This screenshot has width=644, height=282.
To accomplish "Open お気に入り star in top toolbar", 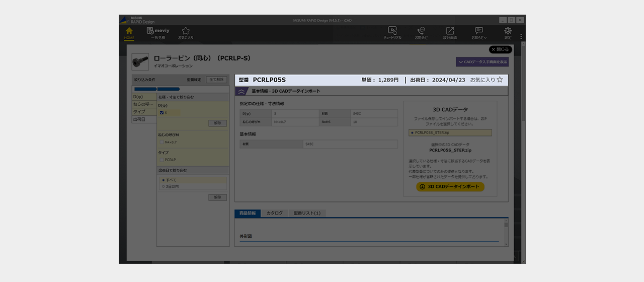I will 186,33.
